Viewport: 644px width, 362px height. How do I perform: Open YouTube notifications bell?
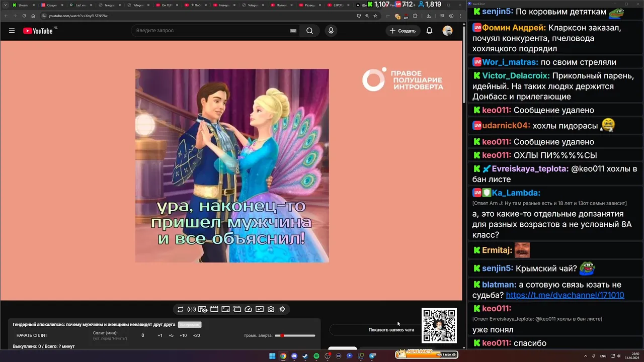tap(429, 31)
